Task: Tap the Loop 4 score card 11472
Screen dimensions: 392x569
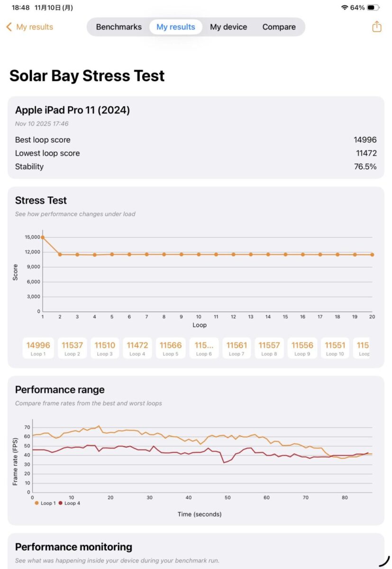Action: pos(137,348)
